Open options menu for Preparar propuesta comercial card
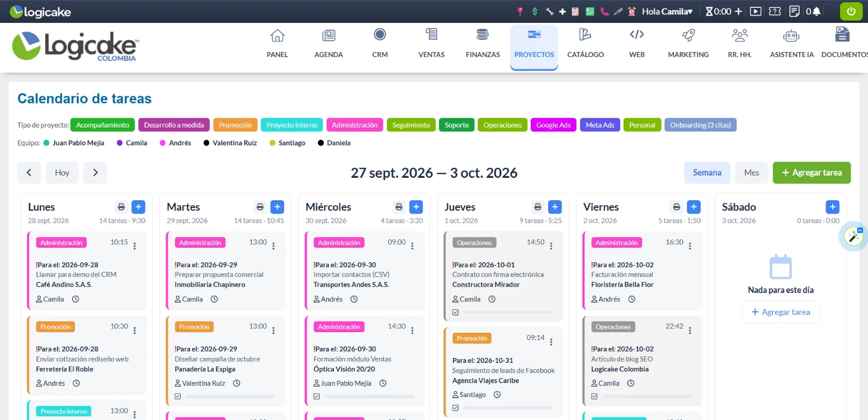This screenshot has width=868, height=420. pyautogui.click(x=273, y=246)
